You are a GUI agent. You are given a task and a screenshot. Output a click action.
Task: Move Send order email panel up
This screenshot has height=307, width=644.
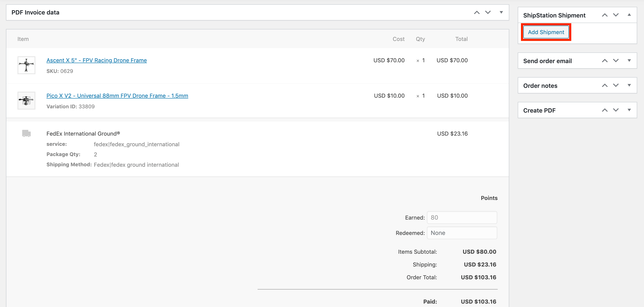click(605, 61)
